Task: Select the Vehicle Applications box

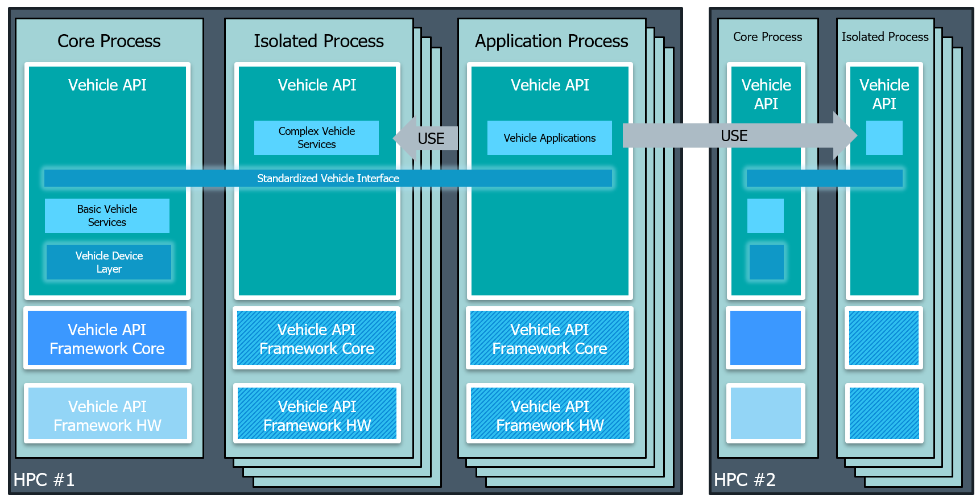Action: click(549, 138)
